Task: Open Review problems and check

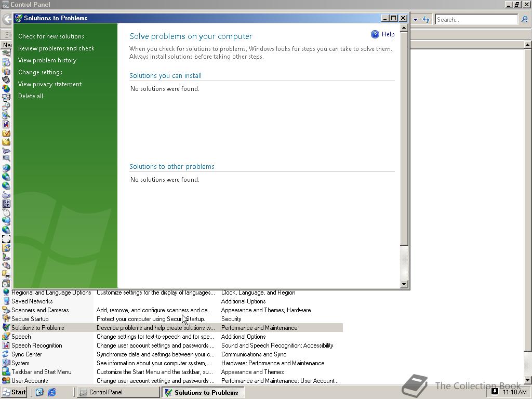Action: (x=56, y=48)
